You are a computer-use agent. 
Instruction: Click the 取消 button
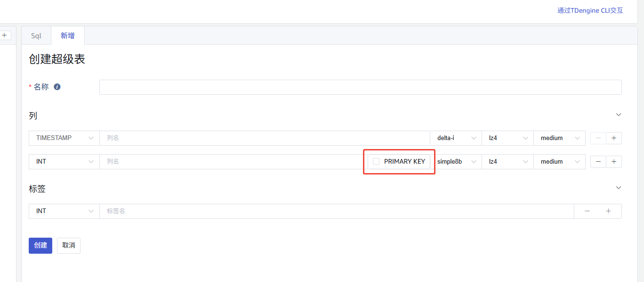coord(69,246)
